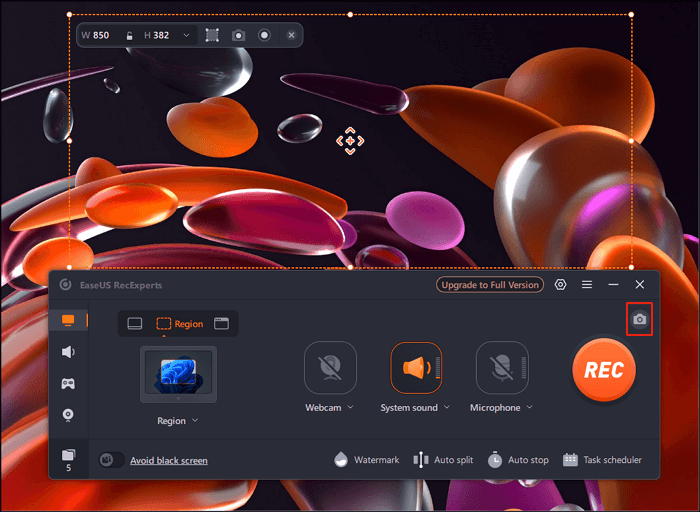Take a screenshot with the camera icon
Viewport: 700px width, 512px height.
pos(640,319)
